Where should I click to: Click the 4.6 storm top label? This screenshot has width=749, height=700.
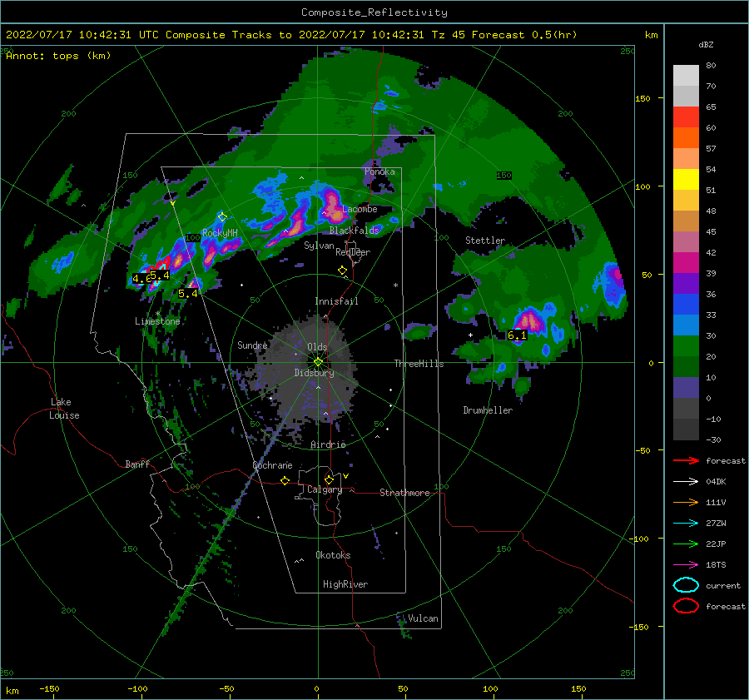[140, 279]
